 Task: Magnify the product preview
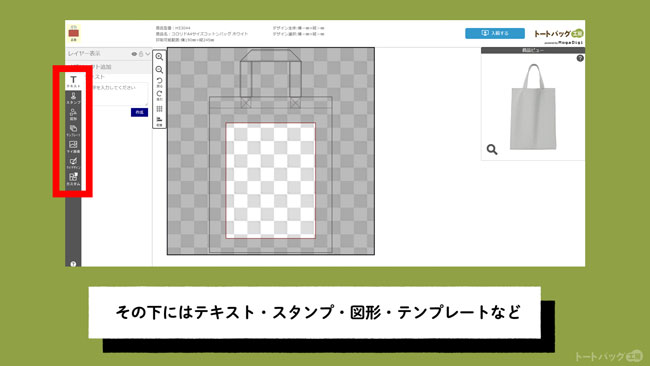coord(492,149)
